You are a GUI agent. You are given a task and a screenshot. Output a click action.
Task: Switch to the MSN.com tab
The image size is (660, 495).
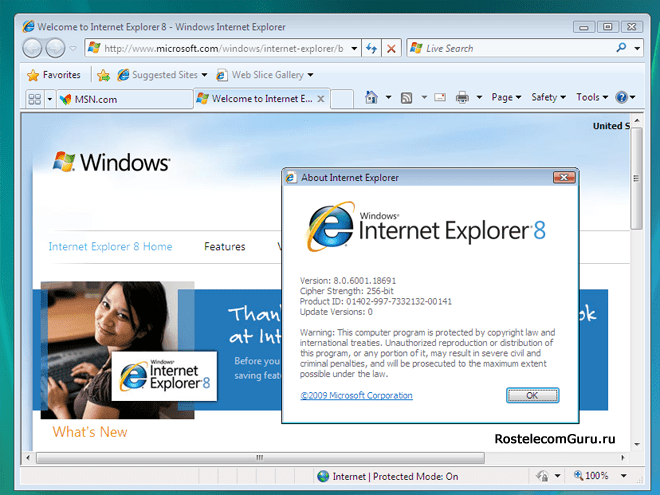[x=120, y=99]
